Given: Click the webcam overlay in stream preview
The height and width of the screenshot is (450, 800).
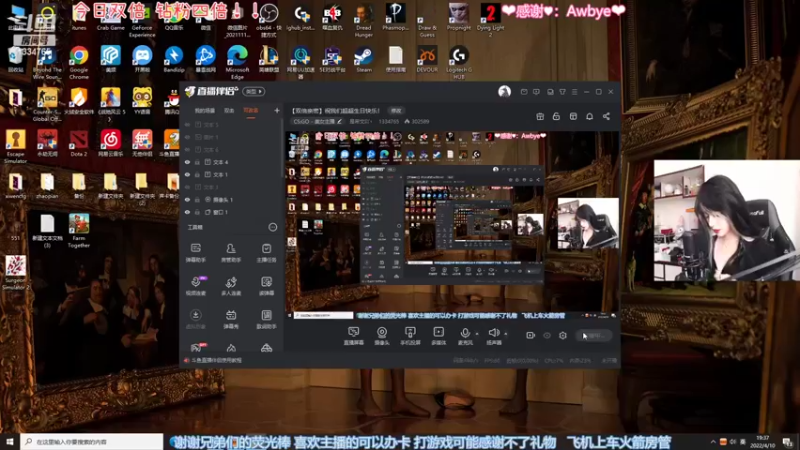Looking at the screenshot, I should (588, 223).
